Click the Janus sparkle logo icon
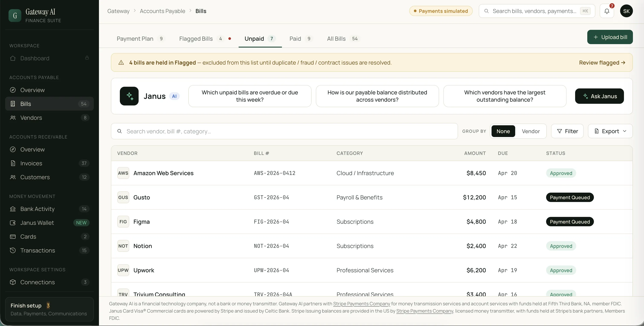644x326 pixels. click(x=129, y=96)
